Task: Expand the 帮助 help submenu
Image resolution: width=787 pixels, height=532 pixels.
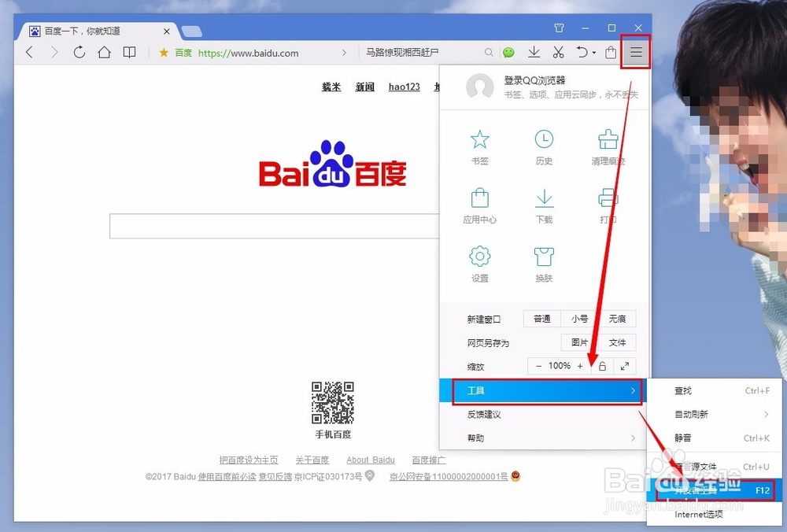Action: tap(542, 438)
